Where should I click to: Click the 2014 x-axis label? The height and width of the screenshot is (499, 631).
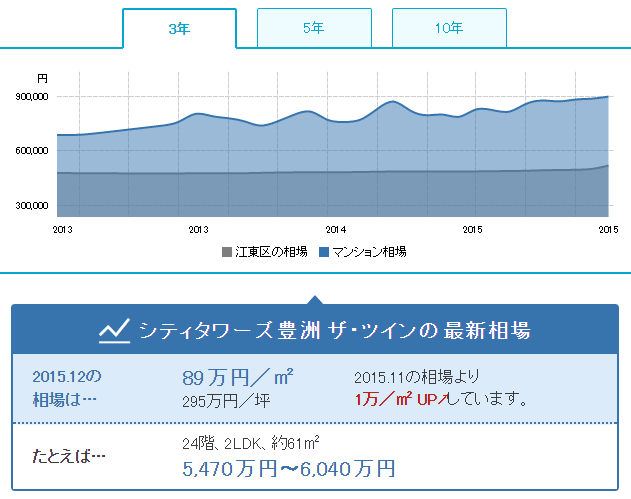pyautogui.click(x=336, y=229)
